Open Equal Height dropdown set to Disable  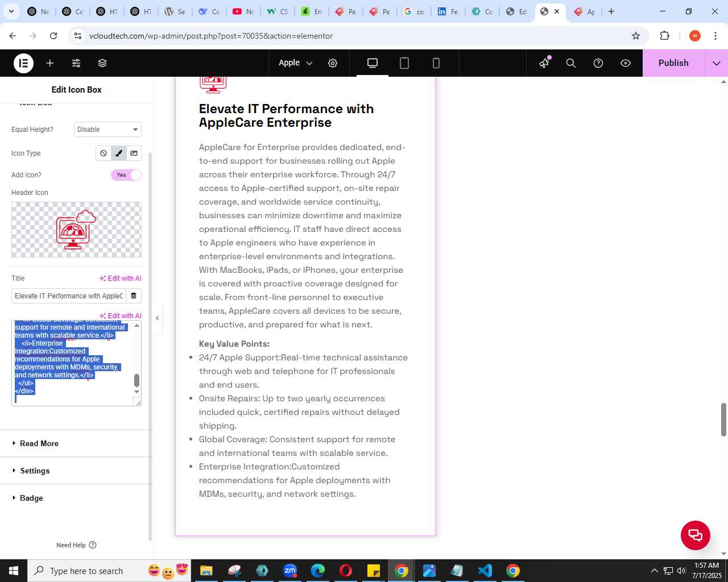pyautogui.click(x=107, y=130)
